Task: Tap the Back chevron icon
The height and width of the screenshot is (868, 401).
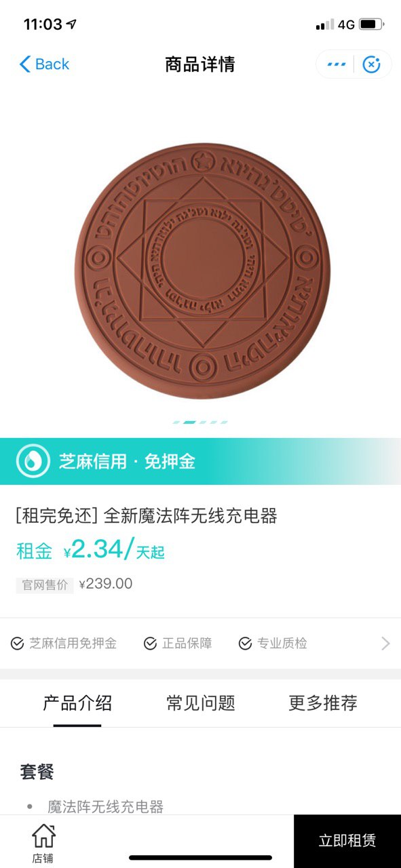Action: pyautogui.click(x=25, y=64)
